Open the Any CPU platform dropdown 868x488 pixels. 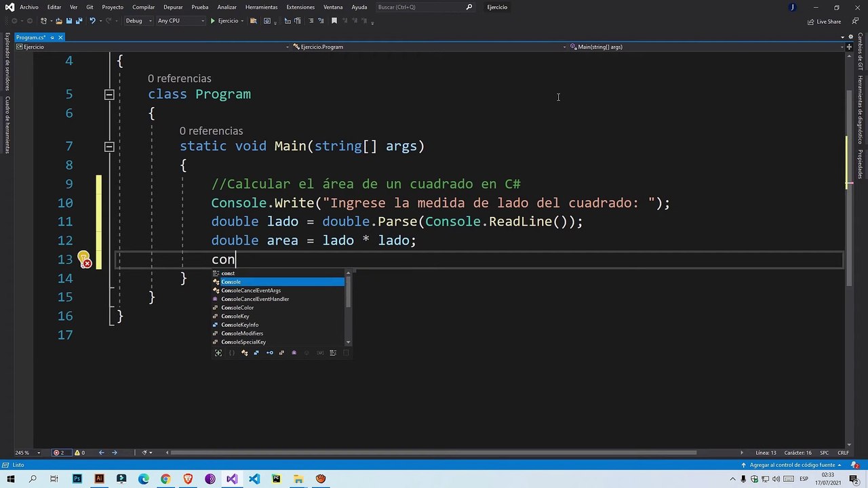tap(180, 21)
